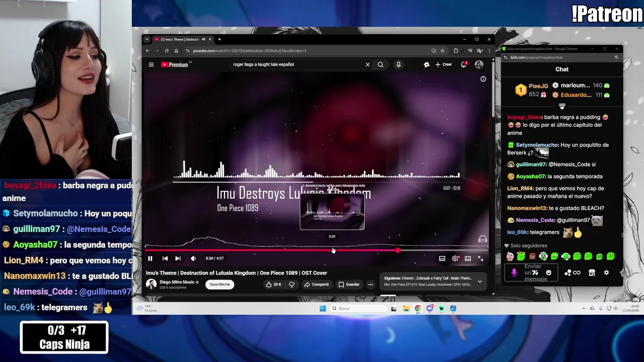Start voice search with microphone
This screenshot has height=362, width=644.
click(x=398, y=64)
